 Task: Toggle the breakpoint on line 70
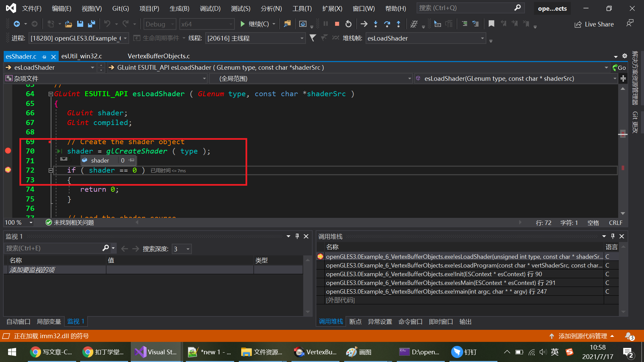tap(8, 151)
